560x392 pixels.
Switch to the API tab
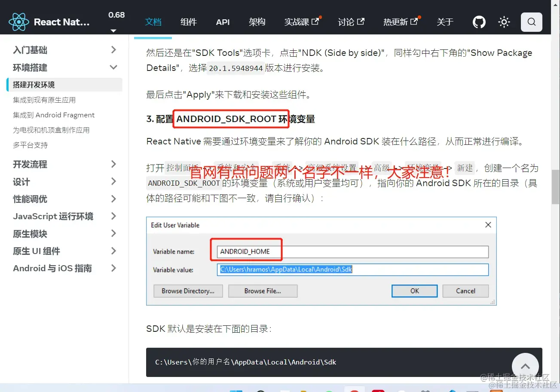pos(223,22)
